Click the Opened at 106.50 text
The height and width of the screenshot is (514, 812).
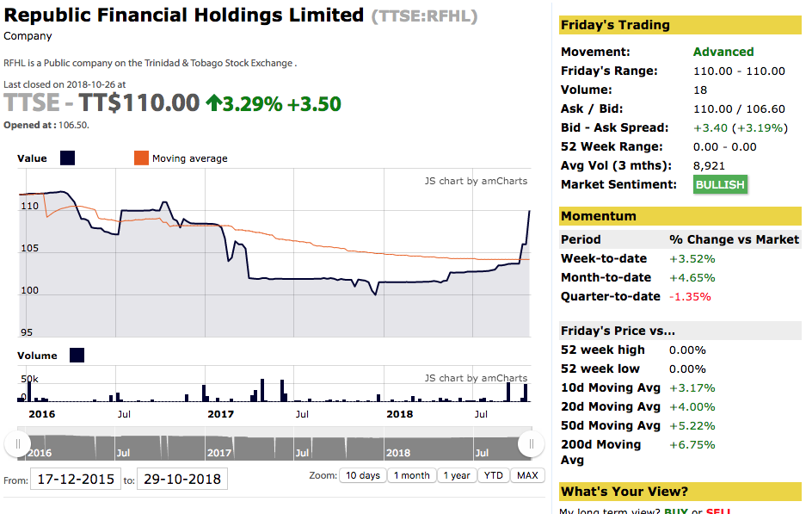(46, 125)
